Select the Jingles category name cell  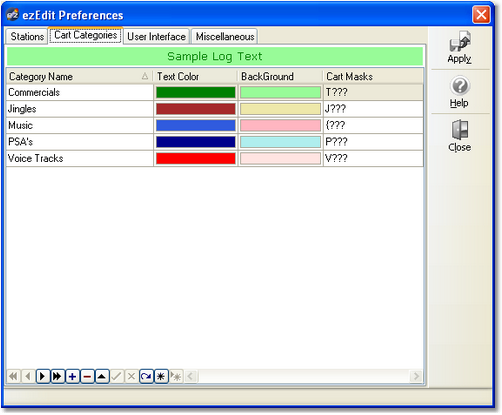pos(80,109)
